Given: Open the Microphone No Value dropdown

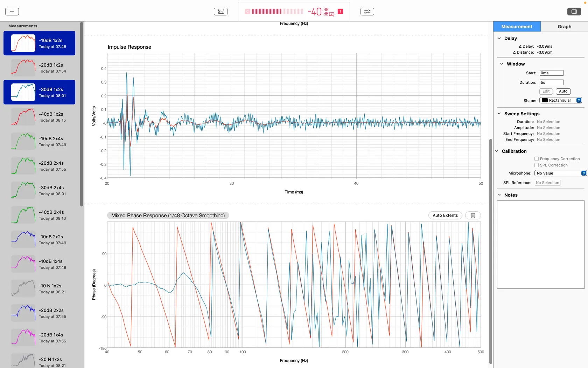Looking at the screenshot, I should 560,173.
